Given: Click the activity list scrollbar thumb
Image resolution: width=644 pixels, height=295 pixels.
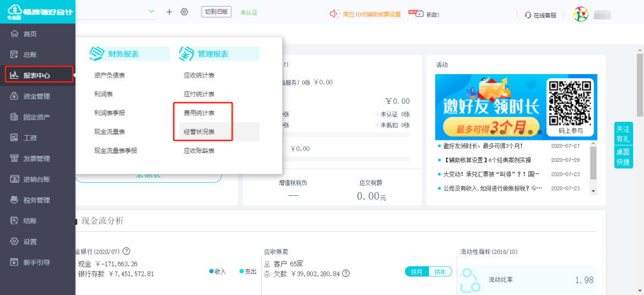Looking at the screenshot, I should point(593,163).
